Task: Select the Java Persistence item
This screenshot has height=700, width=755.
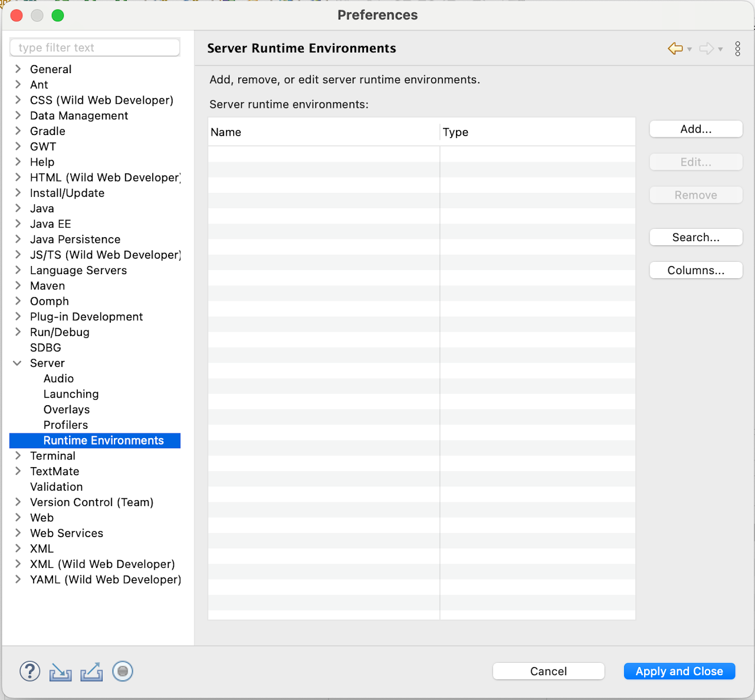Action: click(75, 239)
